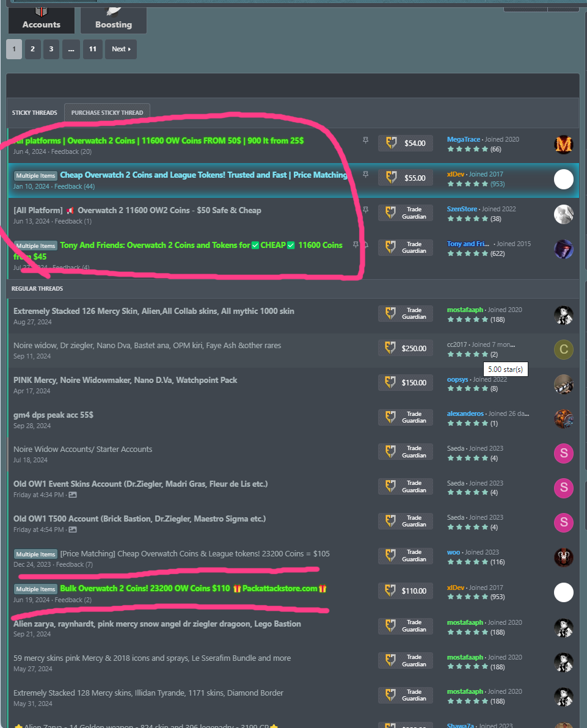This screenshot has width=587, height=728.
Task: Click Trade Guardian badge on gm4 dps thread
Action: pyautogui.click(x=406, y=417)
